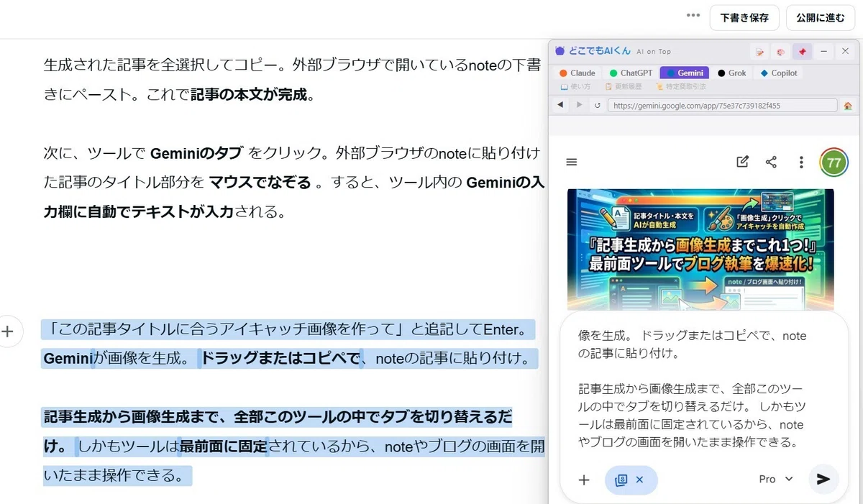863x504 pixels.
Task: Click the bold text Geminiのタブ
Action: point(196,152)
